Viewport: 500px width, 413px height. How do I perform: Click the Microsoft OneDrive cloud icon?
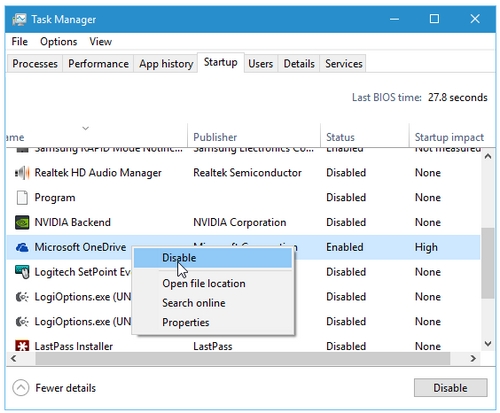22,247
